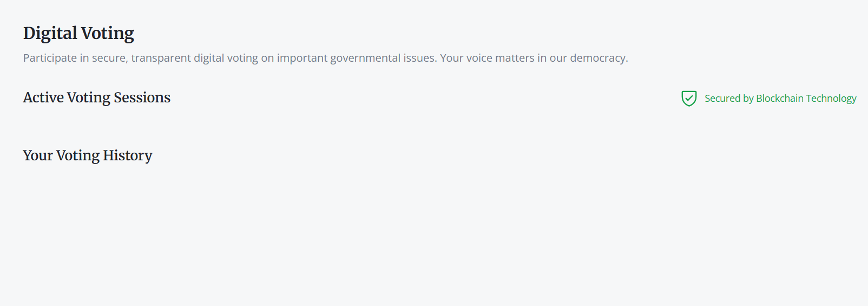Click the Secured by Blockchain Technology label
This screenshot has height=306, width=868.
point(780,99)
